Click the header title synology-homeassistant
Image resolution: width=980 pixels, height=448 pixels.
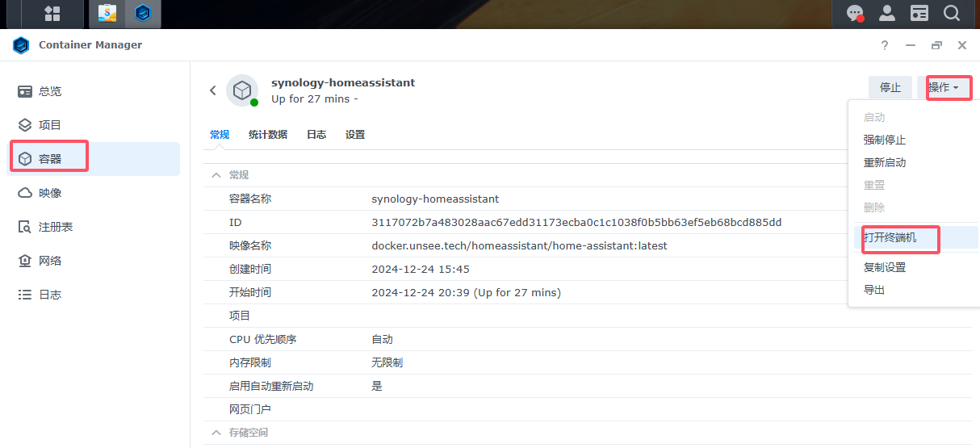[343, 82]
